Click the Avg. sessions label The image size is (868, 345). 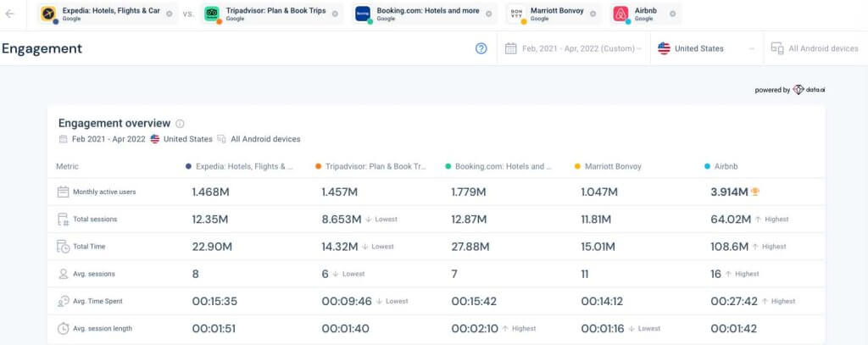point(94,274)
